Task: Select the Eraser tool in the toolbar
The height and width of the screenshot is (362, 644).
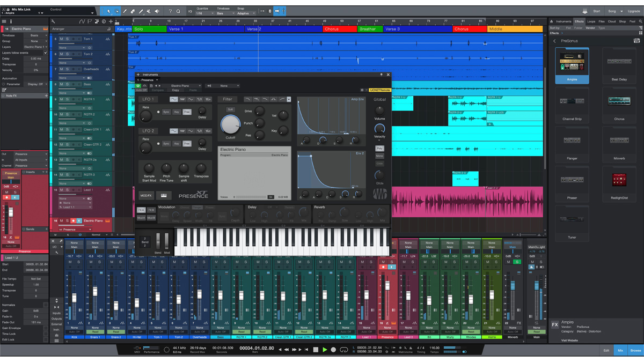Action: (x=133, y=11)
